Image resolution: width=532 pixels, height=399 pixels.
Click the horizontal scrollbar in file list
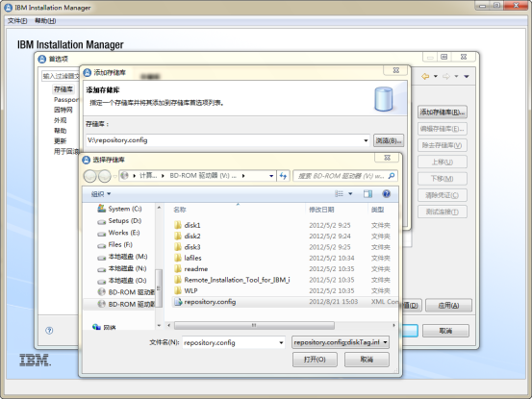254,325
